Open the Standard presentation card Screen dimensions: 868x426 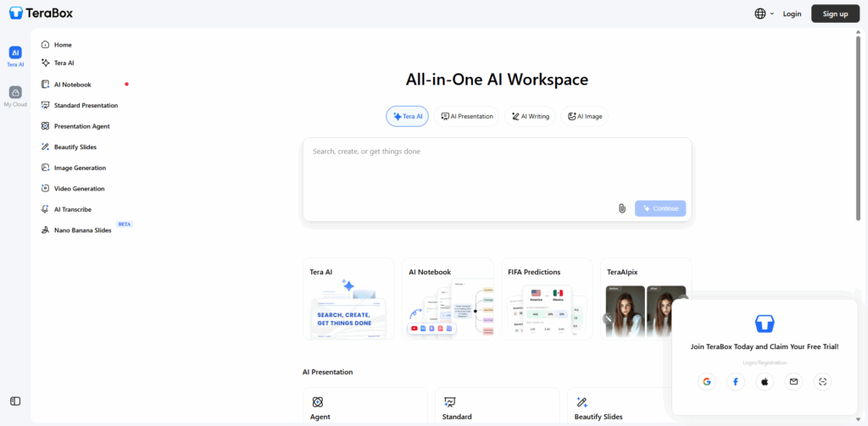[x=497, y=406]
